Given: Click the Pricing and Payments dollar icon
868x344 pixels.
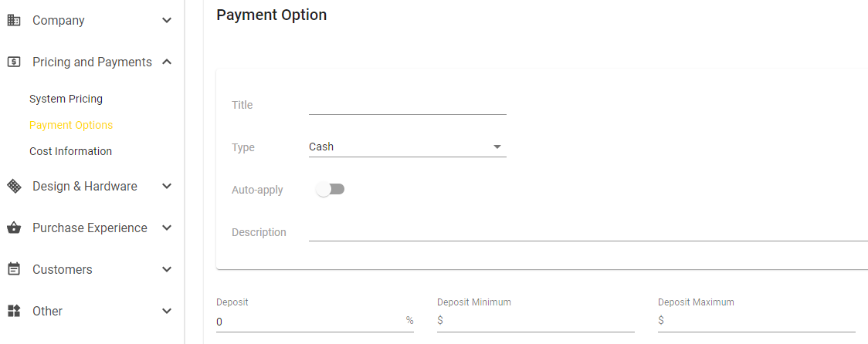Looking at the screenshot, I should 14,62.
